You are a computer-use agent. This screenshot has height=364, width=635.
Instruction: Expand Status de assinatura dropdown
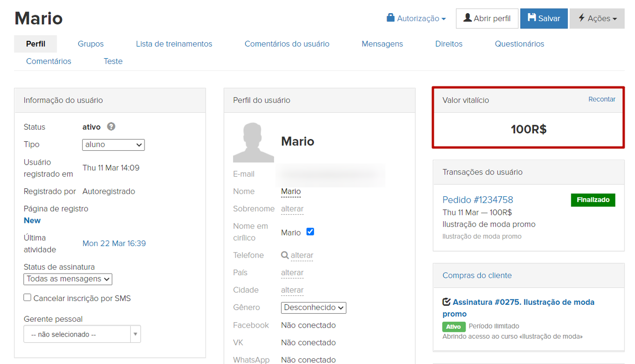[x=68, y=279]
